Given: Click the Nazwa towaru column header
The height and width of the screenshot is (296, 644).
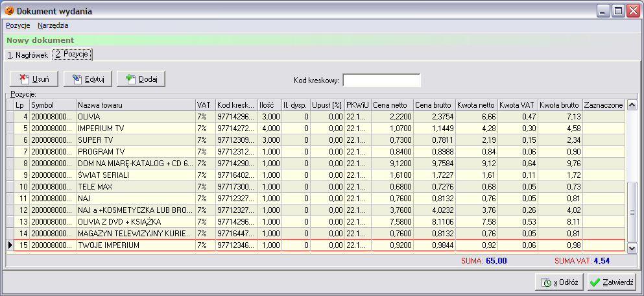Looking at the screenshot, I should pyautogui.click(x=136, y=105).
